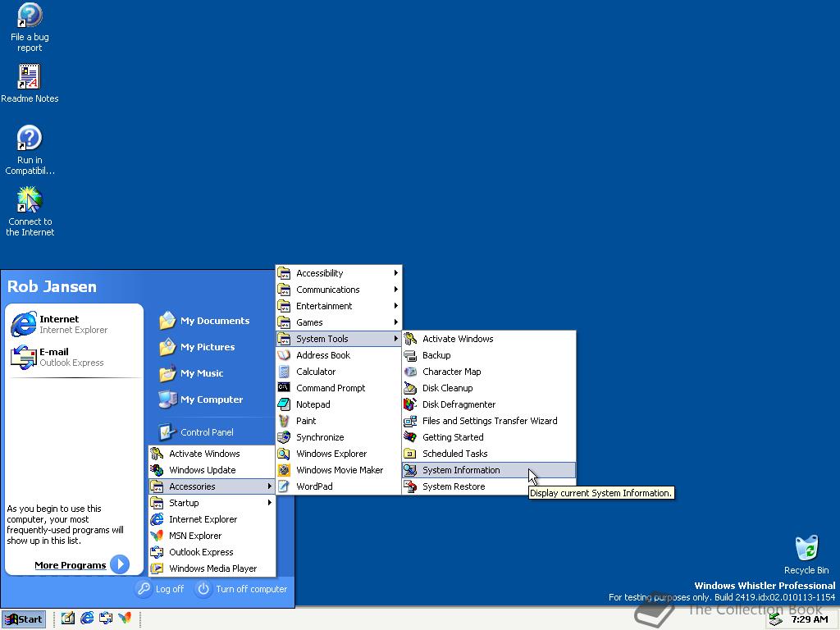Screen dimensions: 840x630
Task: Click the Internet Explorer quick launch icon in taskbar
Action: (87, 619)
